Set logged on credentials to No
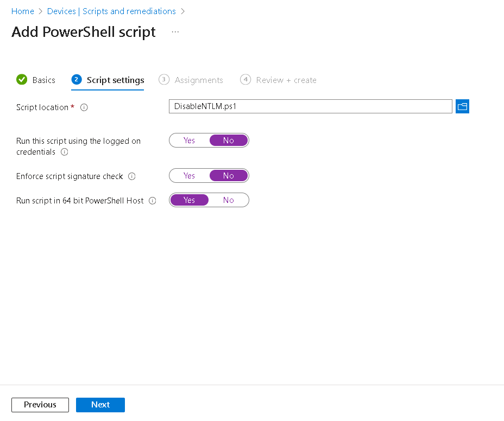 [x=229, y=141]
